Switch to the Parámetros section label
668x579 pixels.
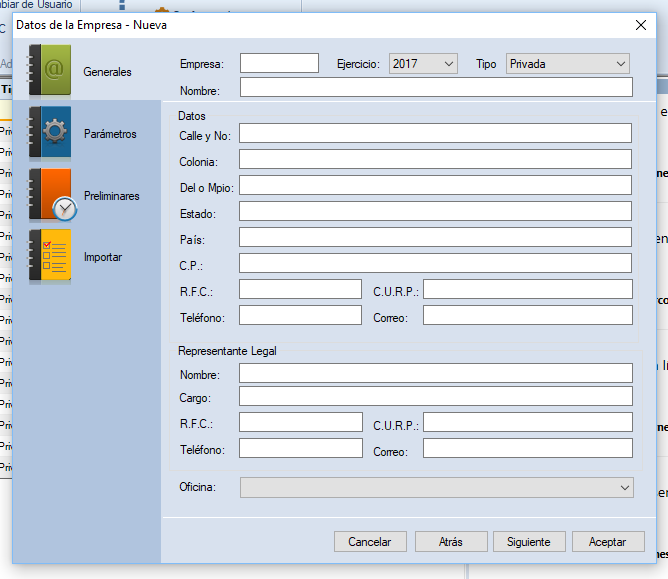110,134
